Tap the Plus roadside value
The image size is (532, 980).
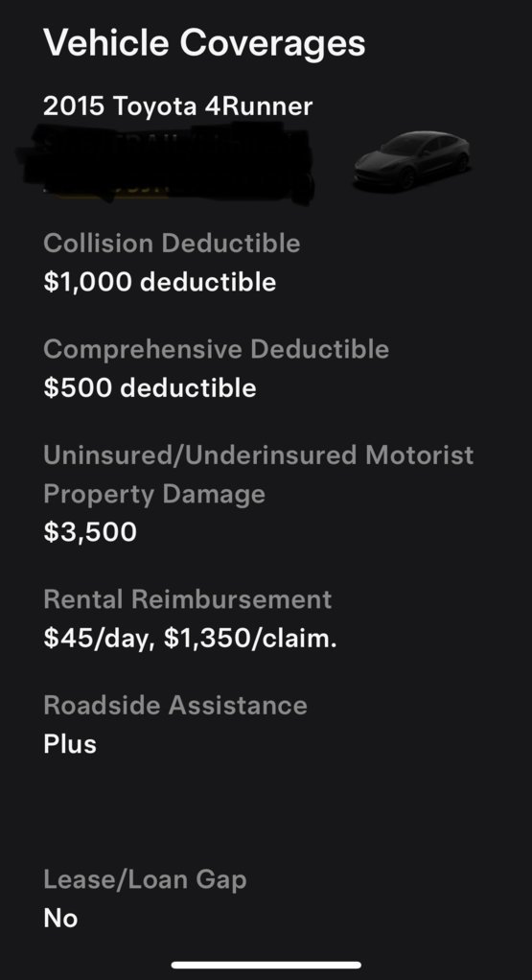coord(70,744)
